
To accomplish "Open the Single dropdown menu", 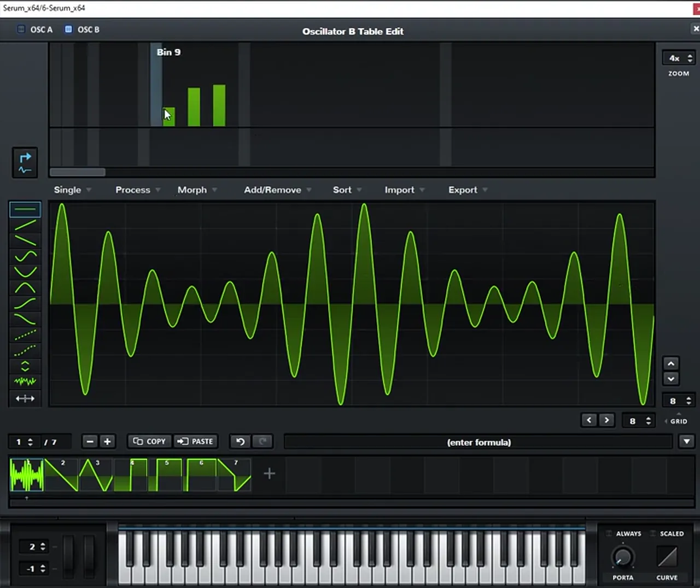I will tap(72, 190).
